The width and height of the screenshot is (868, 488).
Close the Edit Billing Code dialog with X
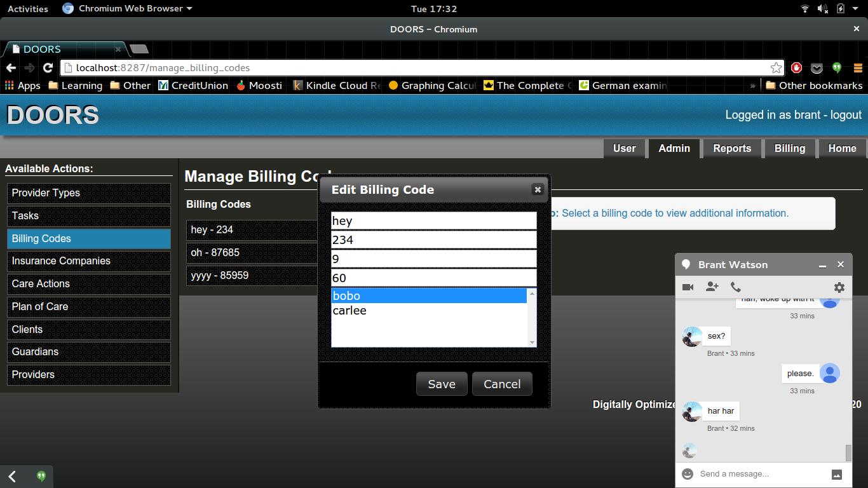[538, 189]
